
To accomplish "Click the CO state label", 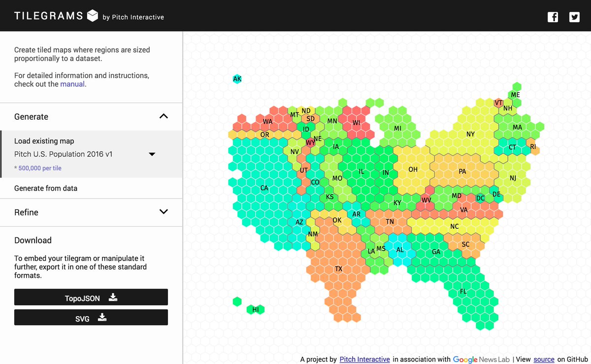I will (315, 182).
